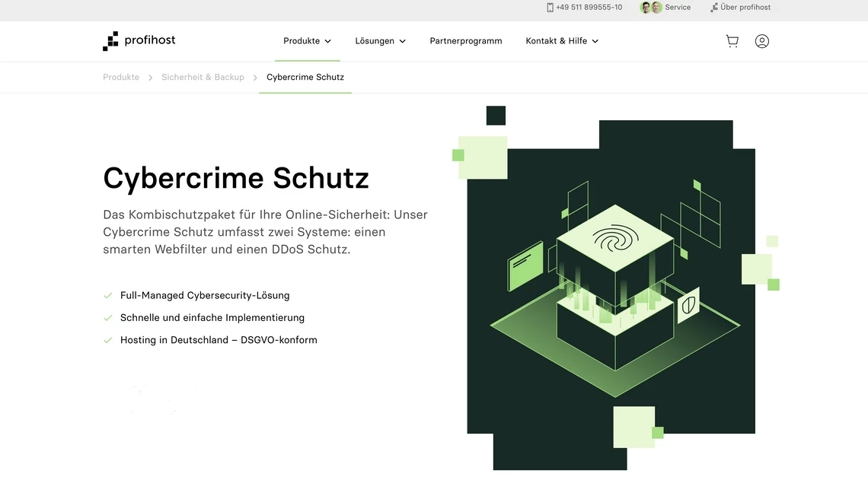Open the Partnerprogramm menu item
Image resolution: width=868 pixels, height=477 pixels.
[466, 41]
